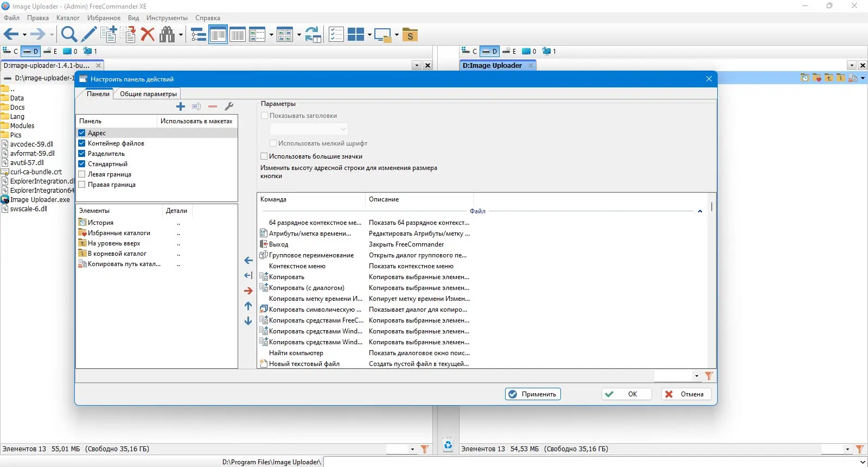
Task: Click the Отмена button
Action: click(686, 394)
